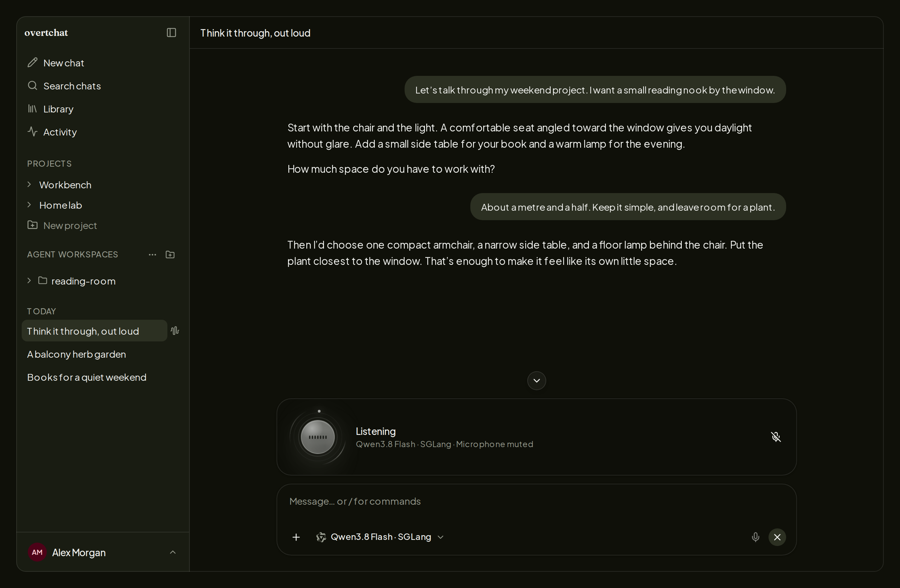Unmute the microphone in the voice panel
The width and height of the screenshot is (900, 588).
(x=776, y=437)
